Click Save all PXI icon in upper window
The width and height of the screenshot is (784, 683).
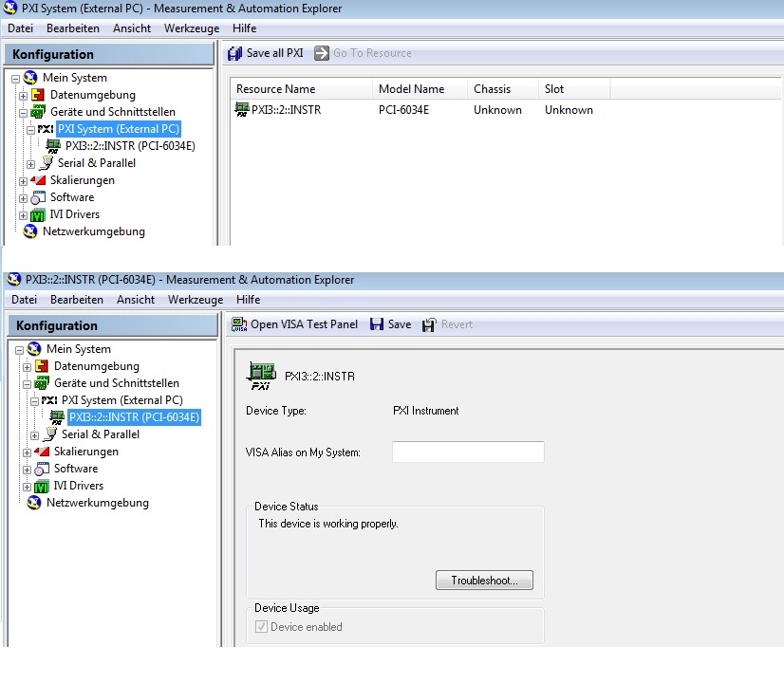click(x=234, y=53)
